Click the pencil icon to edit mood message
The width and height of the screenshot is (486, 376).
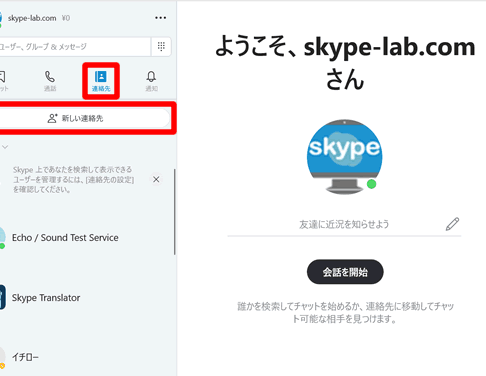pyautogui.click(x=452, y=224)
